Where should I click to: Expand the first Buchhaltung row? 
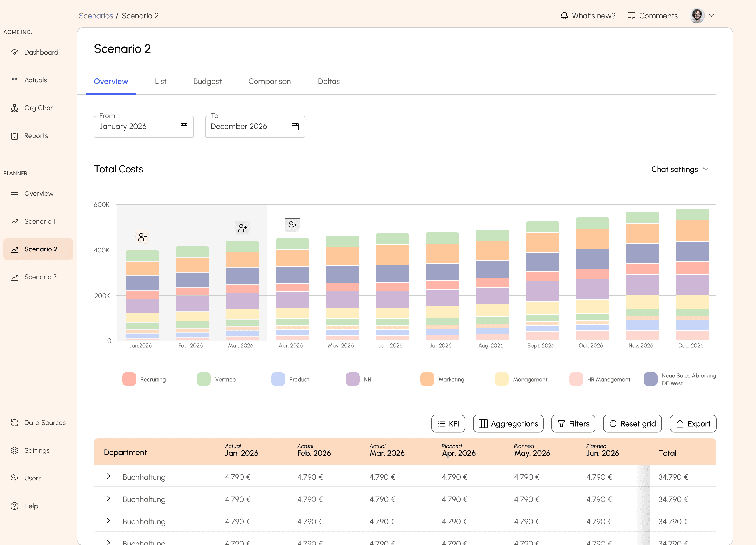tap(108, 476)
